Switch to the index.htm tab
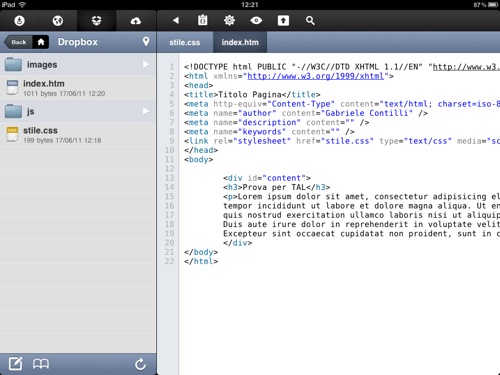 click(240, 42)
